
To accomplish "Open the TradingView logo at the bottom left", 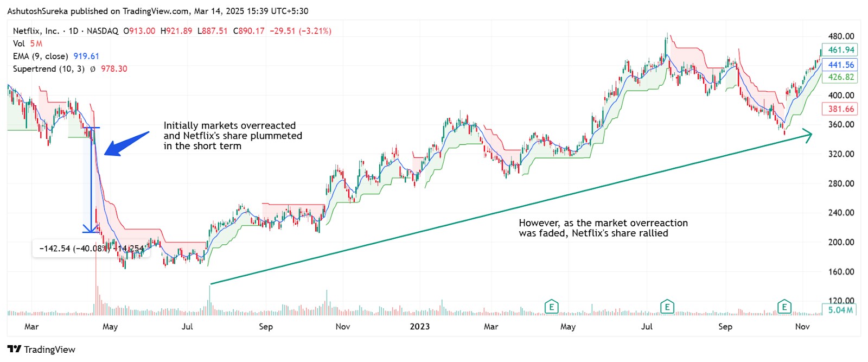I will pos(41,350).
